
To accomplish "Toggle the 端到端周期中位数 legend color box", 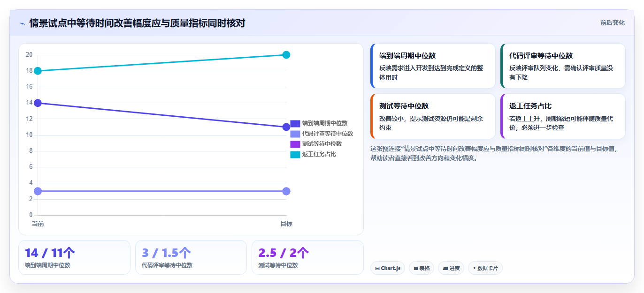I will coord(295,123).
